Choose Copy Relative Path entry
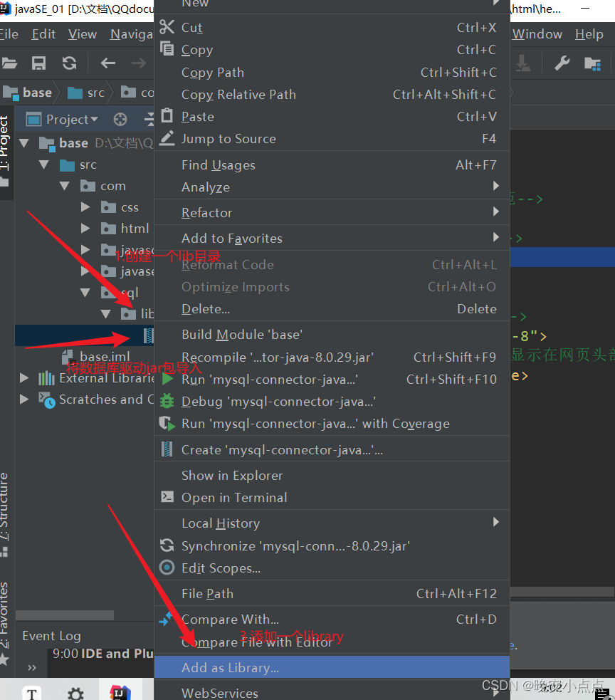The height and width of the screenshot is (700, 615). (x=332, y=94)
